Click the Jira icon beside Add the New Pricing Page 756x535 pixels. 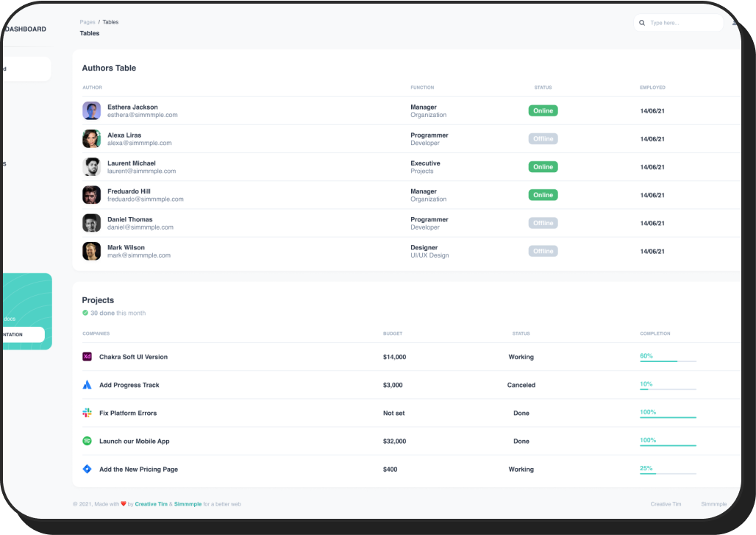[87, 469]
